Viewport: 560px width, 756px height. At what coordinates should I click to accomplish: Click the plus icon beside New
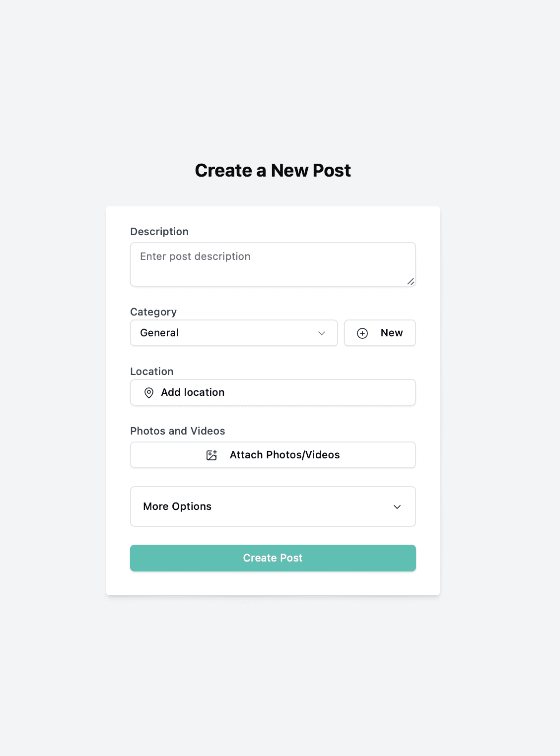click(x=362, y=333)
